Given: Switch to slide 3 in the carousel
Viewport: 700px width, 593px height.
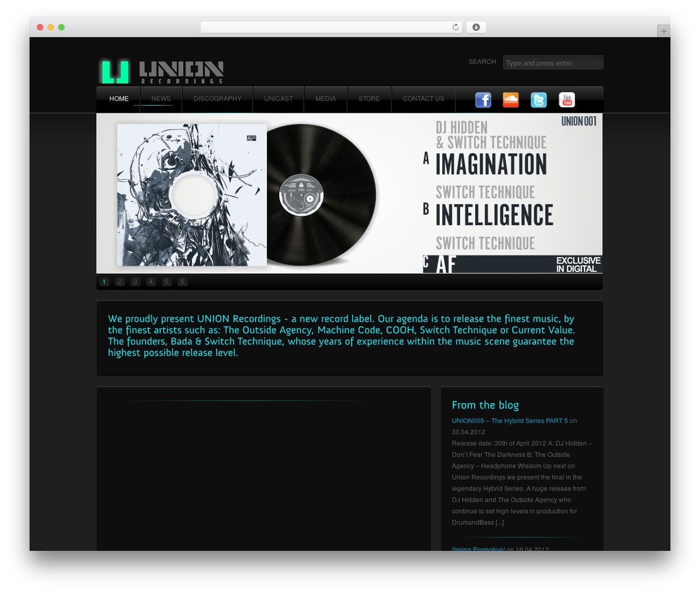Looking at the screenshot, I should point(136,282).
